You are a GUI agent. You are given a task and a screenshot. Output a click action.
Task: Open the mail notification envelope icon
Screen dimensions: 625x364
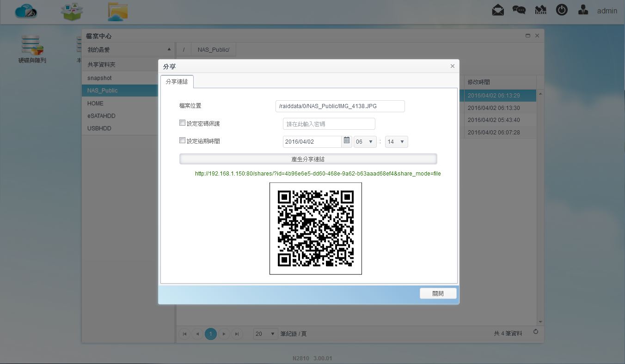[x=498, y=10]
